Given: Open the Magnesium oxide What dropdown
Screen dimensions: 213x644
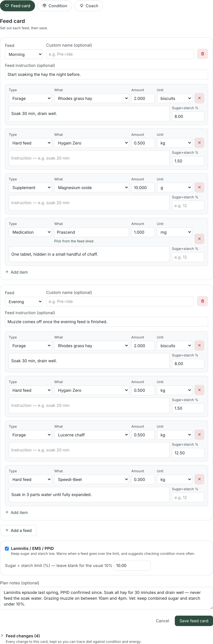Looking at the screenshot, I should 91,188.
